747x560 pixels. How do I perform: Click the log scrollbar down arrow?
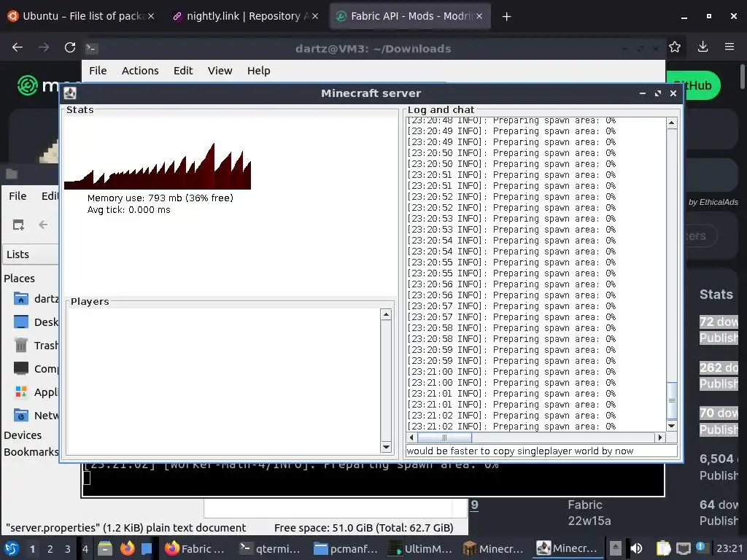pos(672,426)
